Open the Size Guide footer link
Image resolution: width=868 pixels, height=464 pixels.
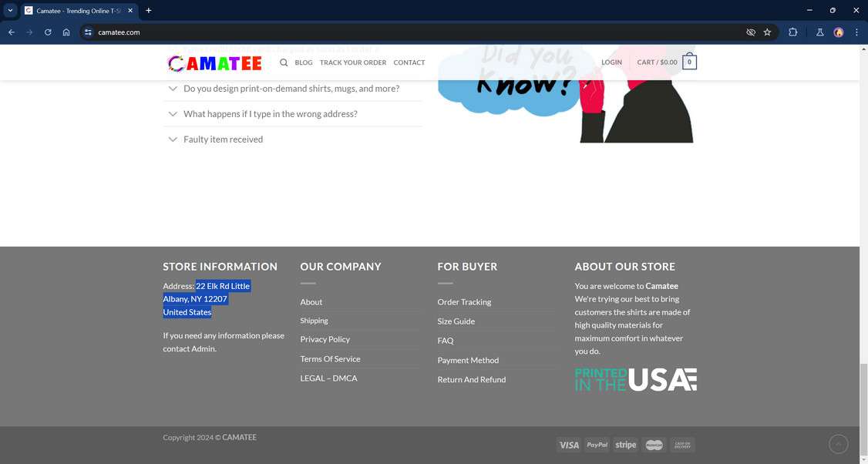456,321
